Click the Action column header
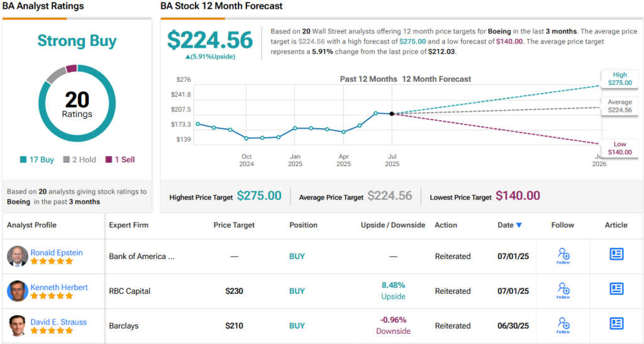 (x=446, y=225)
